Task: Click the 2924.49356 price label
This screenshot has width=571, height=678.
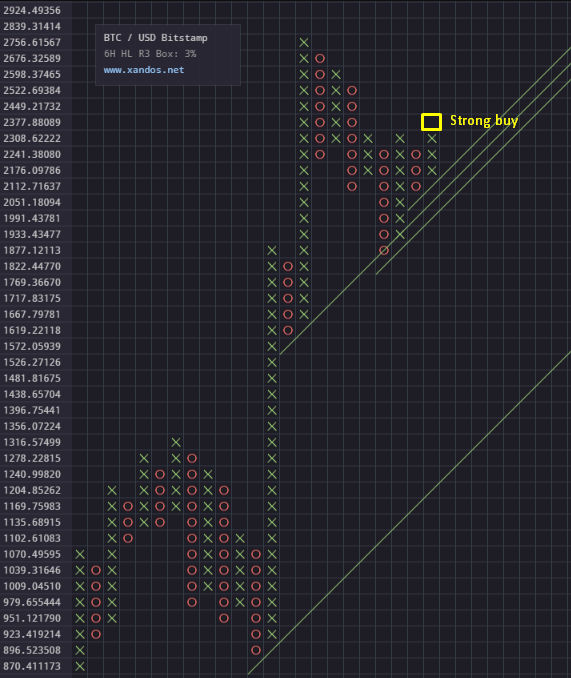Action: [x=32, y=10]
